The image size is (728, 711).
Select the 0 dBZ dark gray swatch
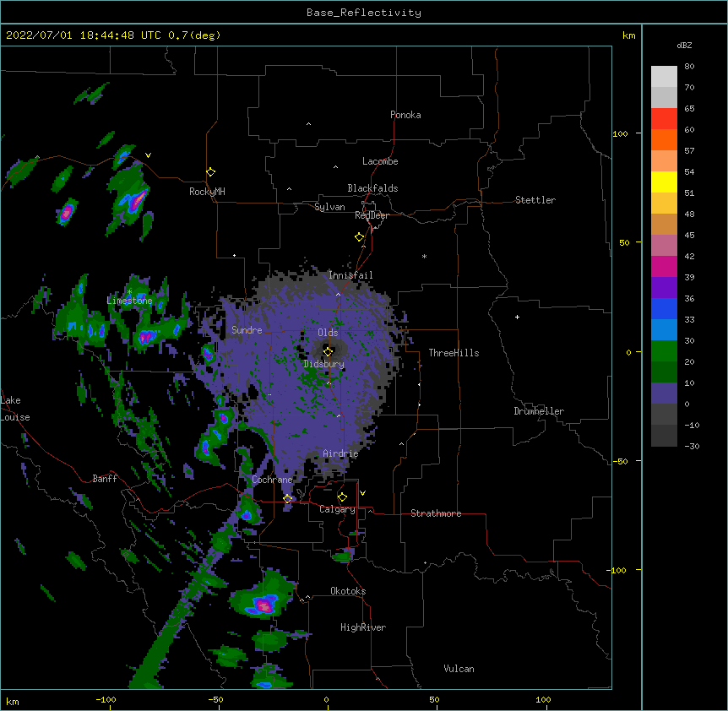click(664, 415)
